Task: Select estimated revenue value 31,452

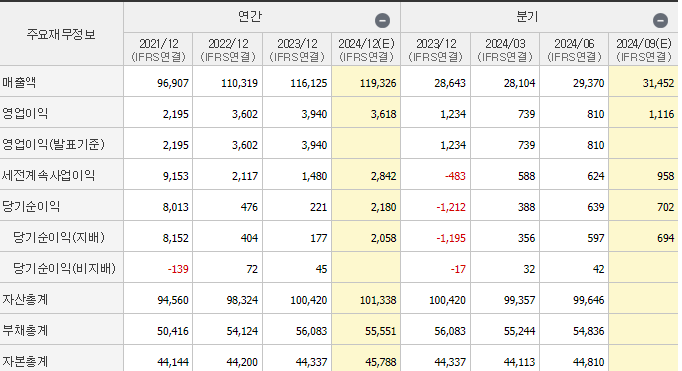Action: [x=658, y=83]
